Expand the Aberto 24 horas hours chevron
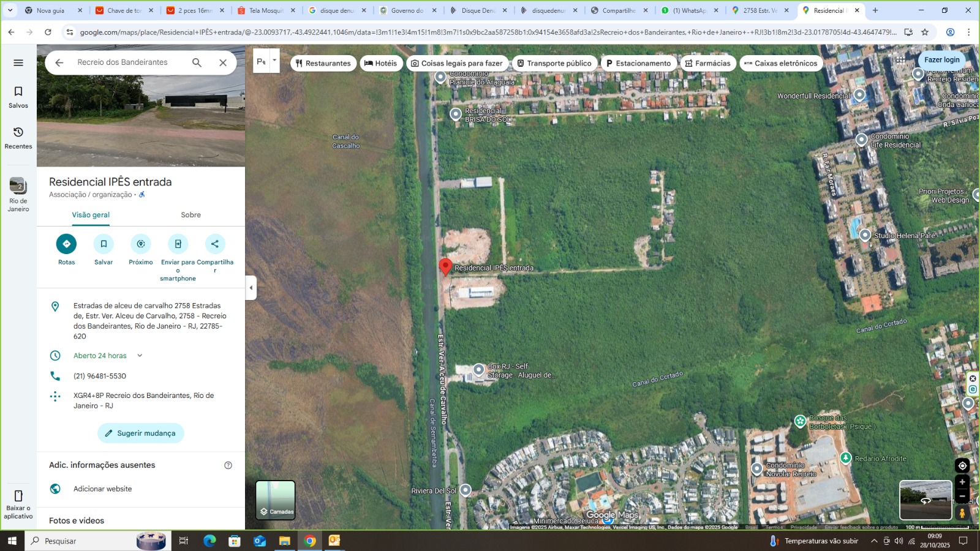Screen dimensions: 980x551 (x=140, y=356)
